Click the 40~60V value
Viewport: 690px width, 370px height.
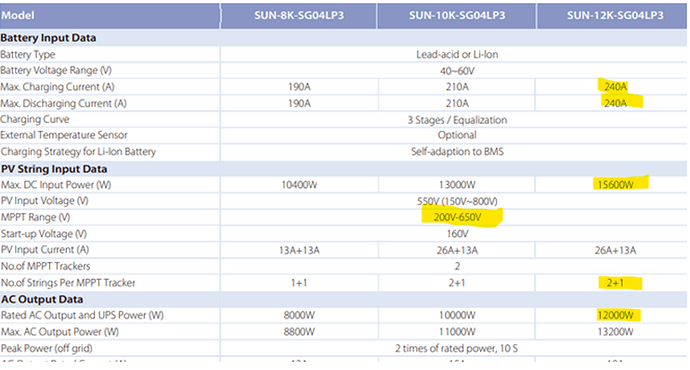pyautogui.click(x=457, y=71)
